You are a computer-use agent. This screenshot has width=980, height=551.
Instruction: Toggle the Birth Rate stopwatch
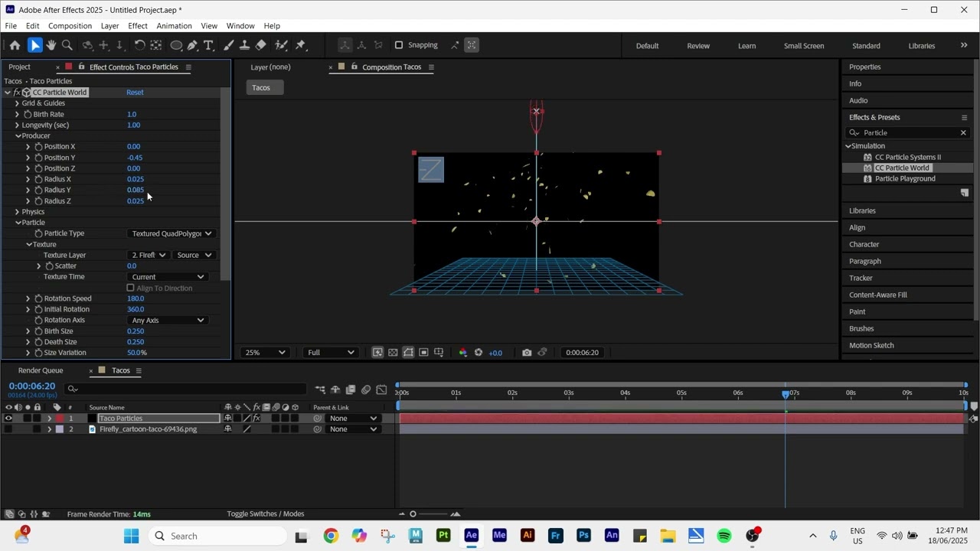point(28,114)
